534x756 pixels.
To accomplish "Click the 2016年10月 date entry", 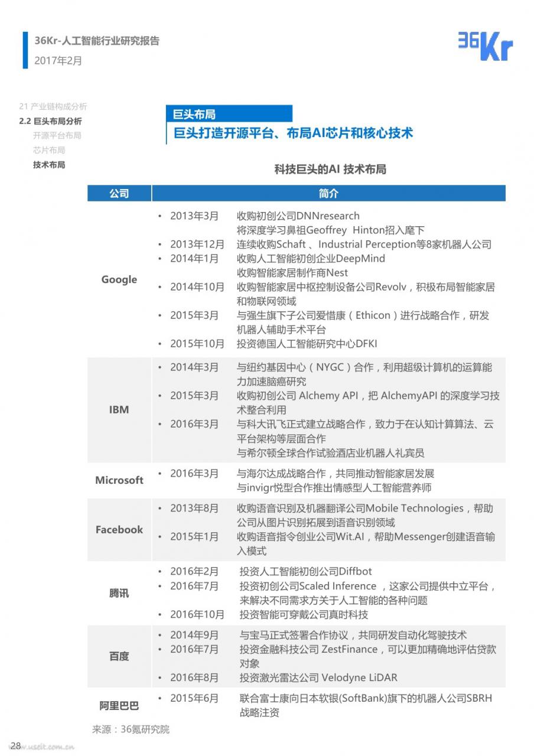I will (197, 614).
